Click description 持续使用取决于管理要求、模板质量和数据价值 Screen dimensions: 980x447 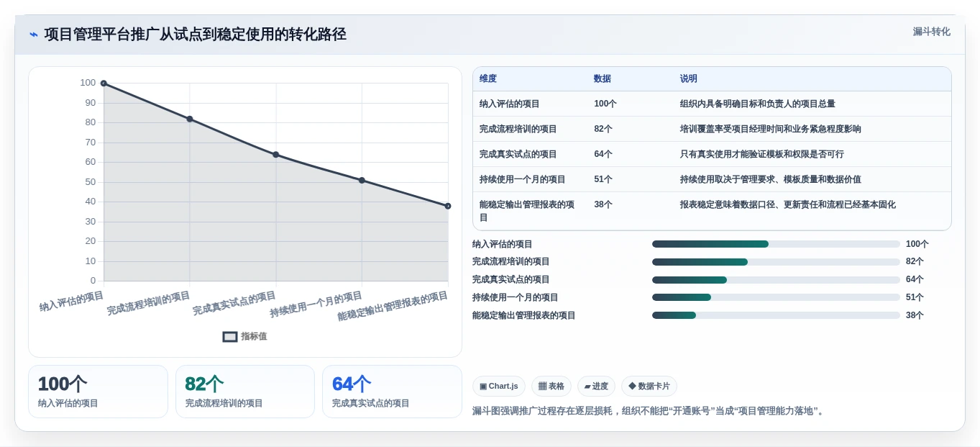[x=771, y=179]
